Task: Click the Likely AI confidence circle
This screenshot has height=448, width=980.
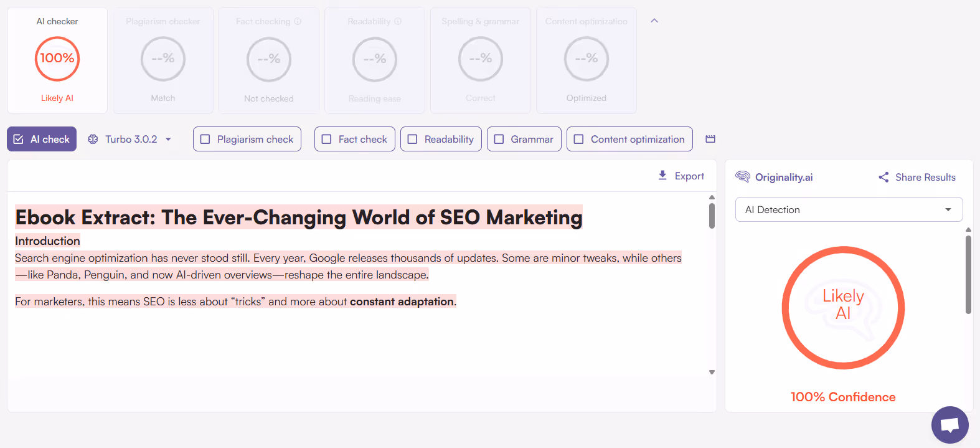Action: tap(843, 308)
